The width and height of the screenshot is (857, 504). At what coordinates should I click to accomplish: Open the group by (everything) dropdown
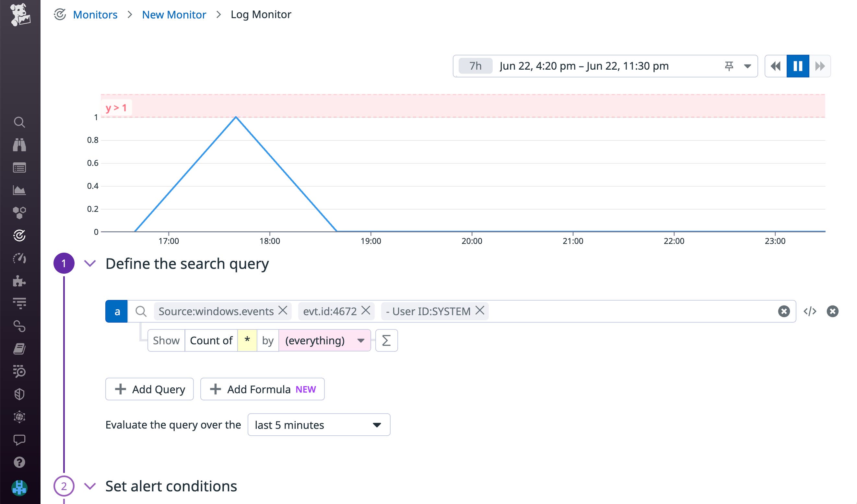pyautogui.click(x=325, y=340)
